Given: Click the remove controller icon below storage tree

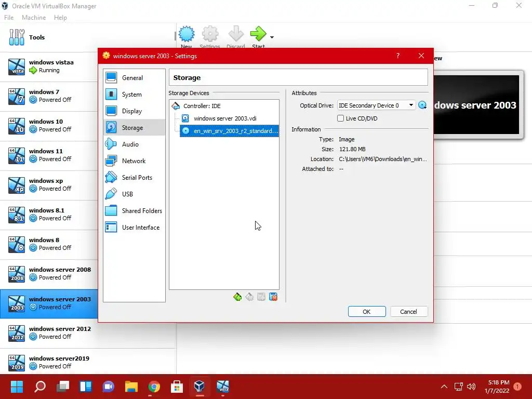Looking at the screenshot, I should (x=249, y=297).
